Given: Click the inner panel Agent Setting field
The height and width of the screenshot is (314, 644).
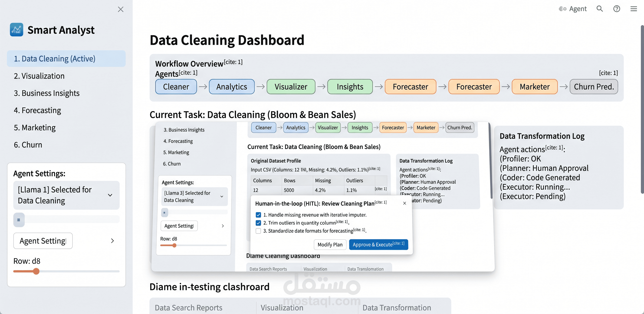Looking at the screenshot, I should (x=179, y=226).
